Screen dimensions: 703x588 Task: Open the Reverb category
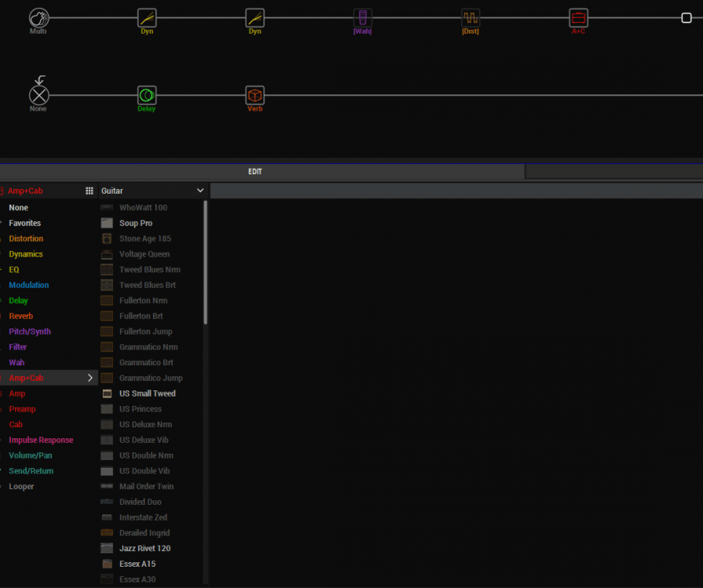pos(20,316)
